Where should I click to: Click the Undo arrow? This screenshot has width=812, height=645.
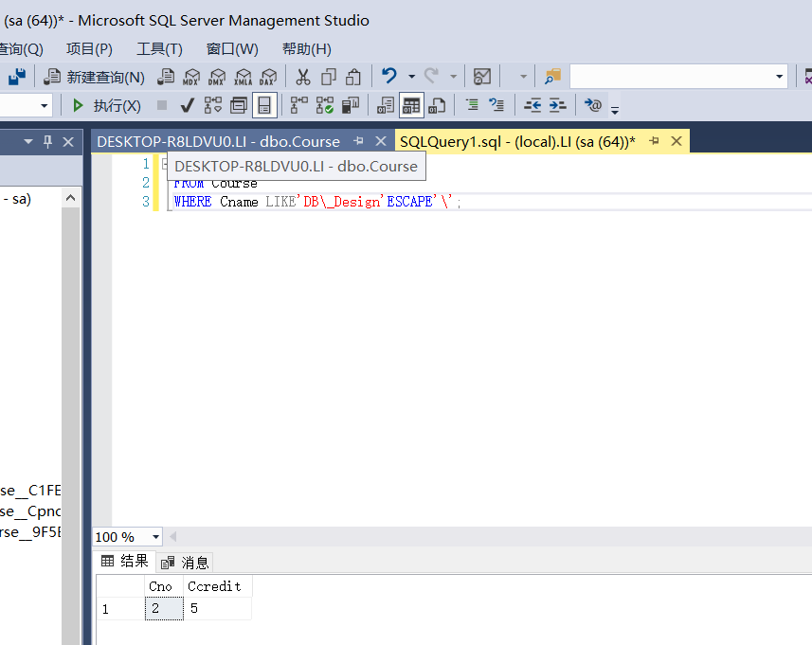tap(389, 76)
